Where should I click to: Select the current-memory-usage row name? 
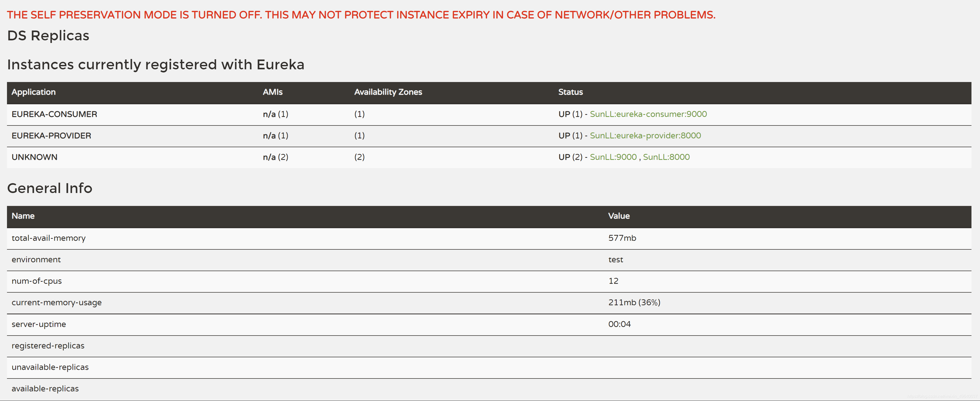[56, 302]
